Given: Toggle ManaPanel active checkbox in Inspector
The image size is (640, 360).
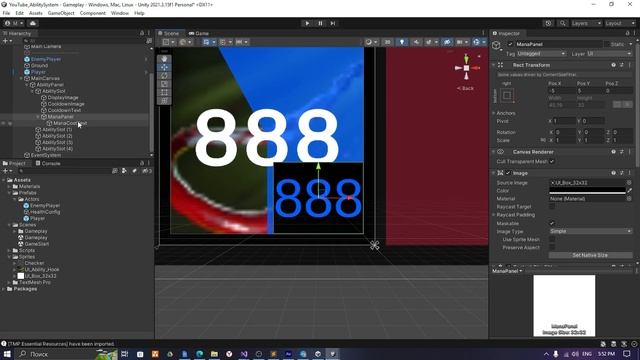Looking at the screenshot, I should coord(510,44).
